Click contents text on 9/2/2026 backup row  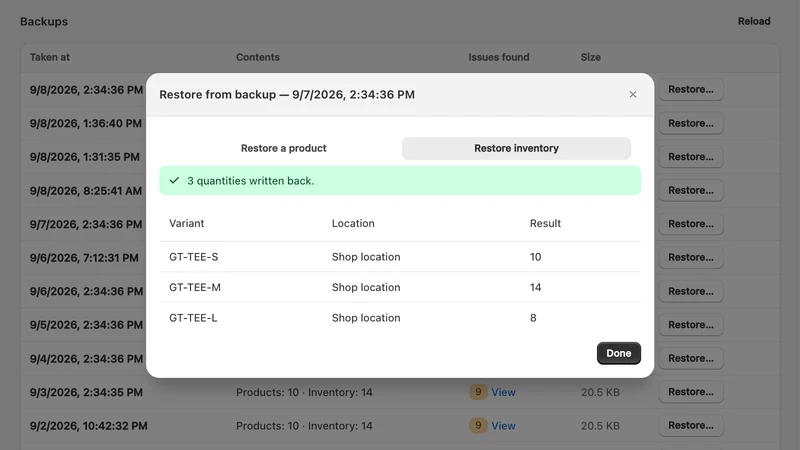(x=304, y=426)
